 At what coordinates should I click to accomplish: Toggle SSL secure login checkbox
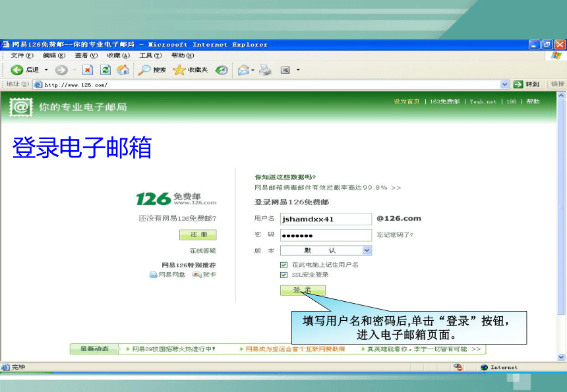tap(284, 275)
